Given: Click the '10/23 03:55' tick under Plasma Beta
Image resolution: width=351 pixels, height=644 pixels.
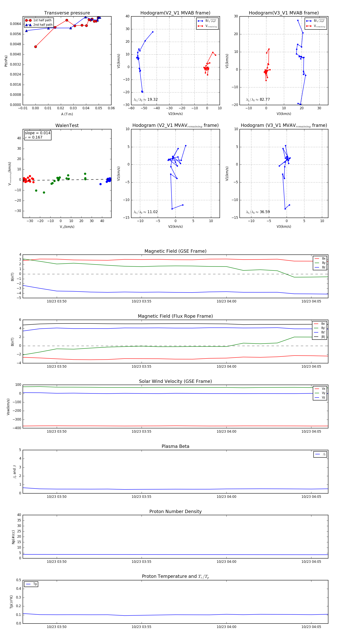Looking at the screenshot, I should pos(141,496).
